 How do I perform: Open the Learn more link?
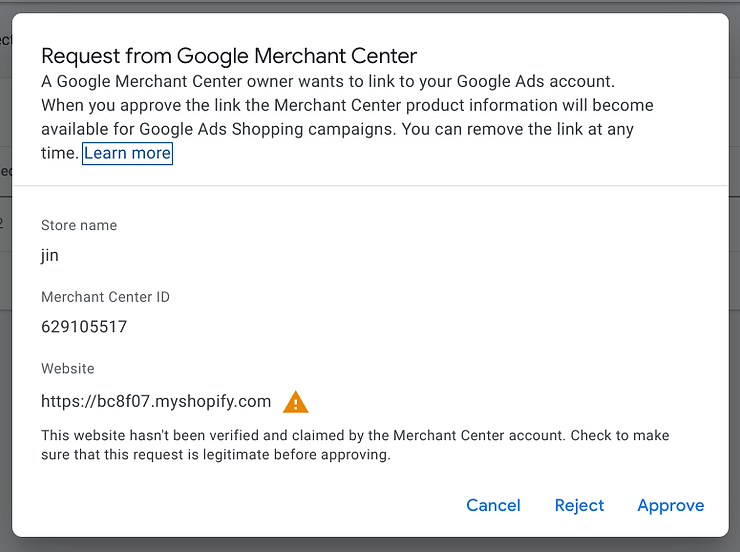click(x=127, y=153)
